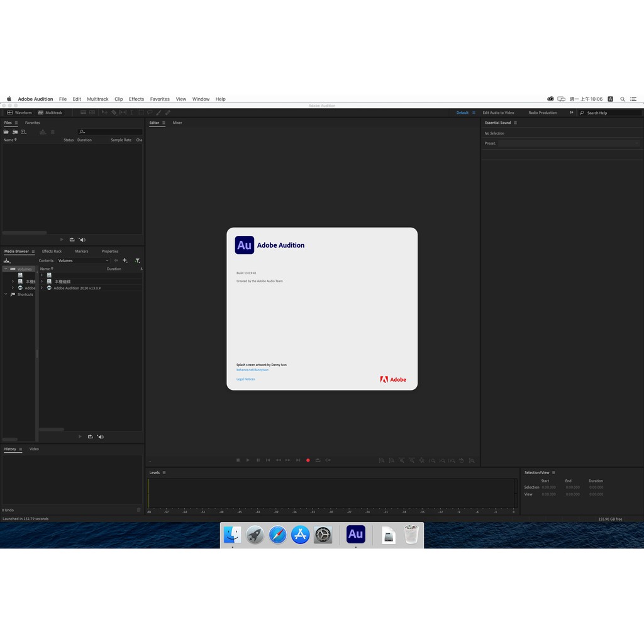Open the Markers tab
The width and height of the screenshot is (644, 644).
[x=81, y=252]
